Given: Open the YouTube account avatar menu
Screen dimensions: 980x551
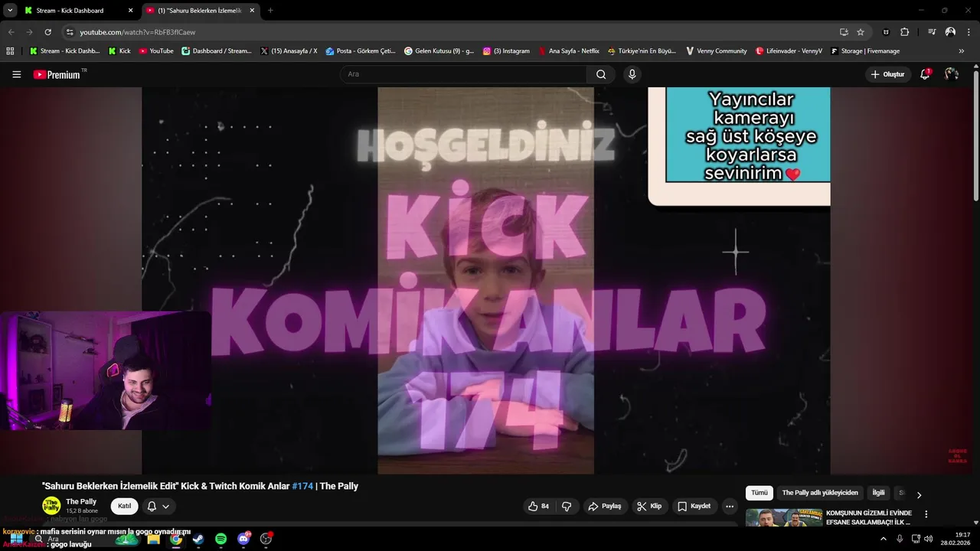Looking at the screenshot, I should [x=952, y=74].
